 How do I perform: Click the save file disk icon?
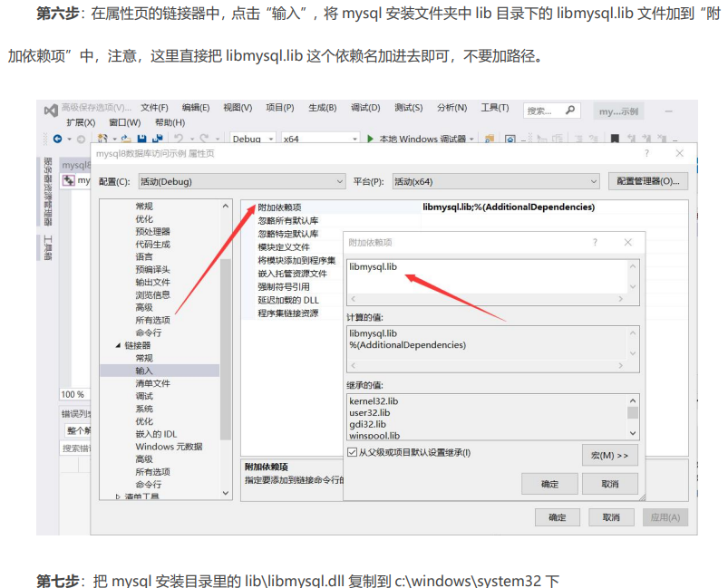(x=141, y=139)
